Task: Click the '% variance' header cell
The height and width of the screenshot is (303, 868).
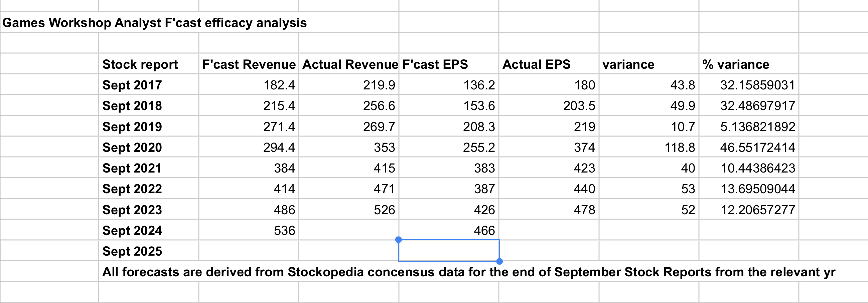Action: tap(749, 64)
